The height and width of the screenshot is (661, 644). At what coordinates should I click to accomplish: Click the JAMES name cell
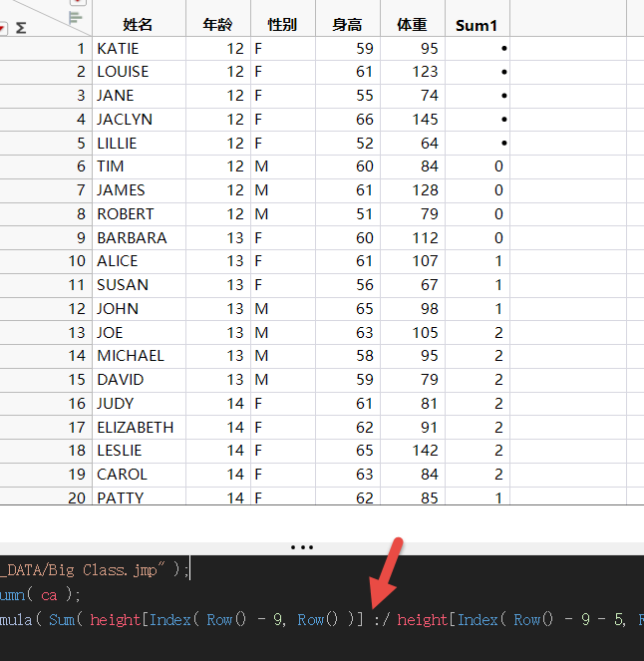click(139, 190)
